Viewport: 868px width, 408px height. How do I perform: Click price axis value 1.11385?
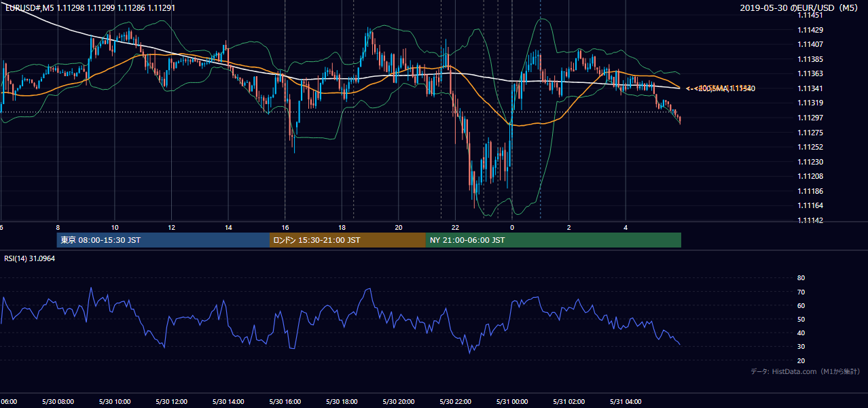(810, 59)
